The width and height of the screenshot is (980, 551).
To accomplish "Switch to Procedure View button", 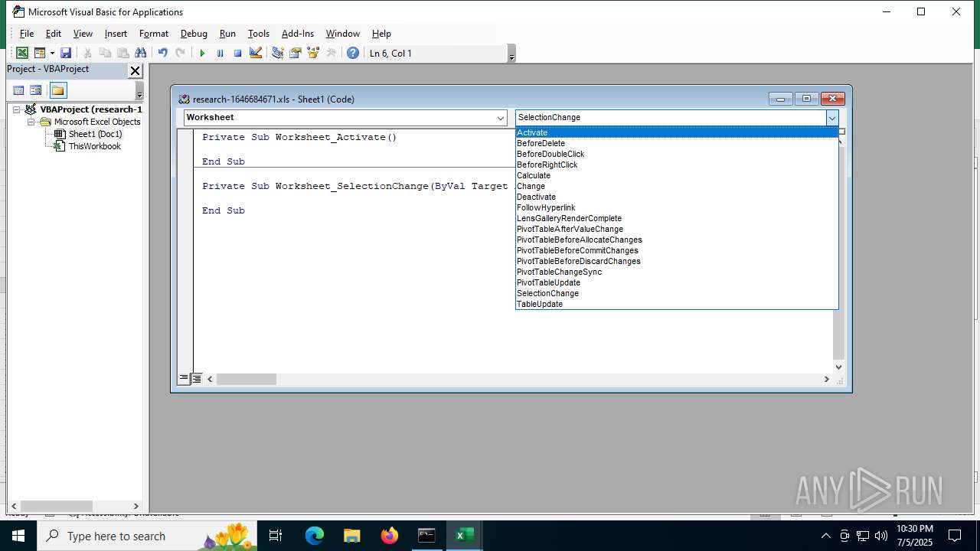I will [184, 379].
